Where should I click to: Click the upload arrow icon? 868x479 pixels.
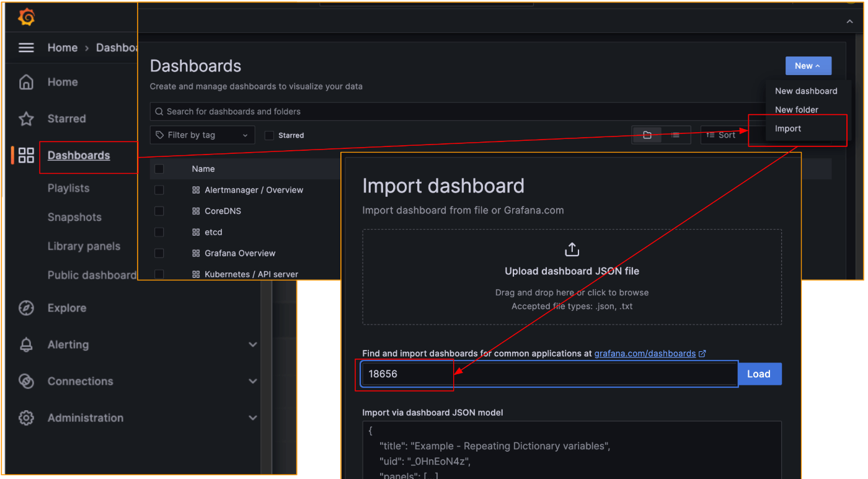tap(572, 249)
